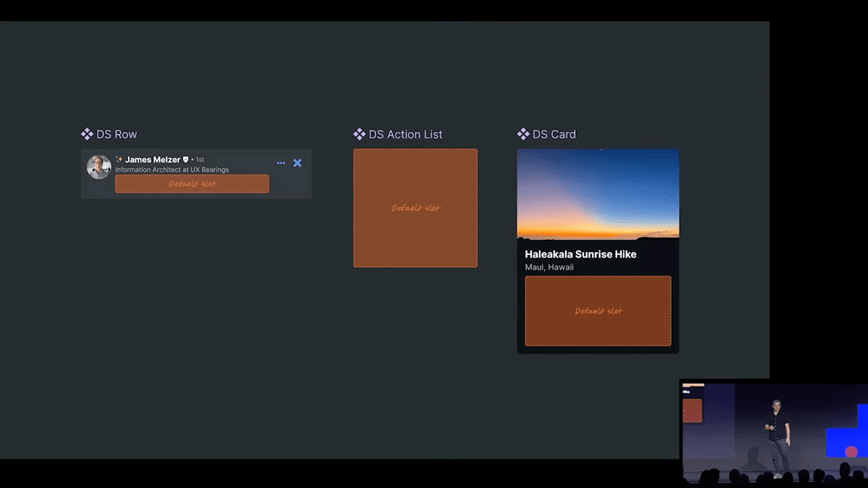The image size is (868, 488).
Task: Dismiss the James Melzer row with X
Action: [x=297, y=163]
